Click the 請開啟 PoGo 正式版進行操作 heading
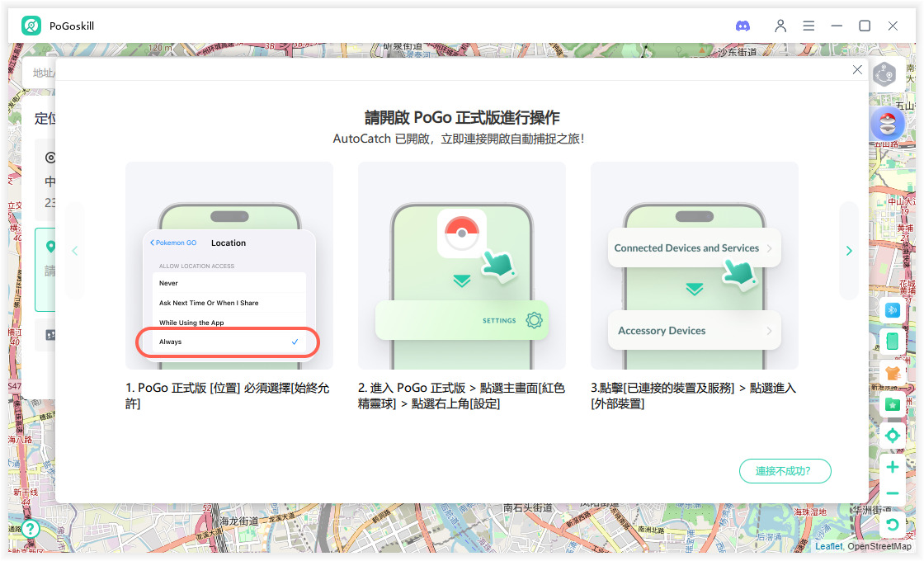 [x=462, y=118]
